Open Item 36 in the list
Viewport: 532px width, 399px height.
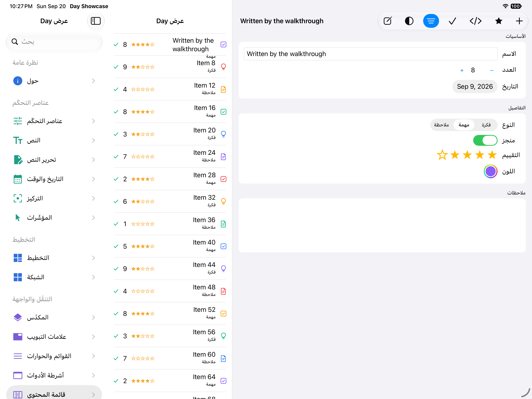(x=170, y=224)
